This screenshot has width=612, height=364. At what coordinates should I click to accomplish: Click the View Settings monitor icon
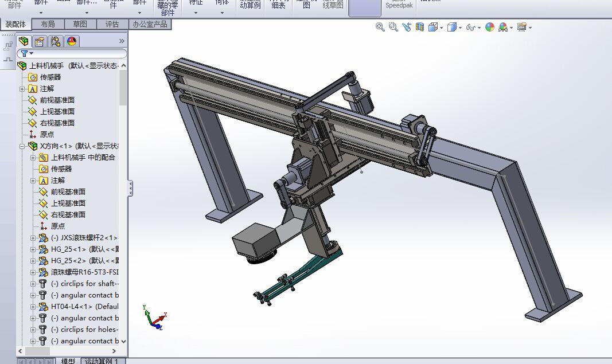(522, 27)
